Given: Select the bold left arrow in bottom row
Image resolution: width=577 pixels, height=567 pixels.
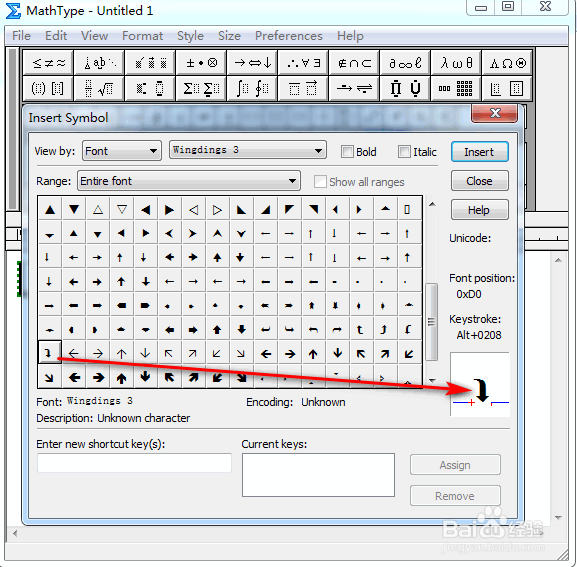Looking at the screenshot, I should (74, 377).
